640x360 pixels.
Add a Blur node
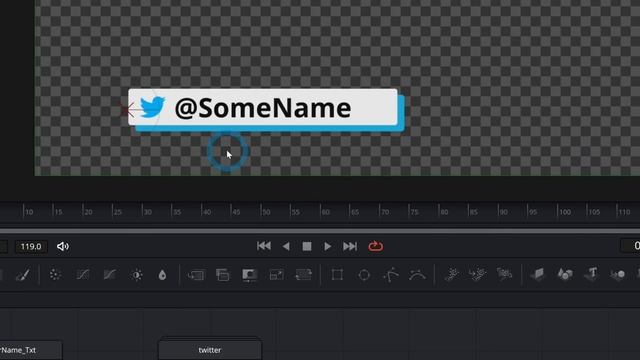pyautogui.click(x=162, y=275)
